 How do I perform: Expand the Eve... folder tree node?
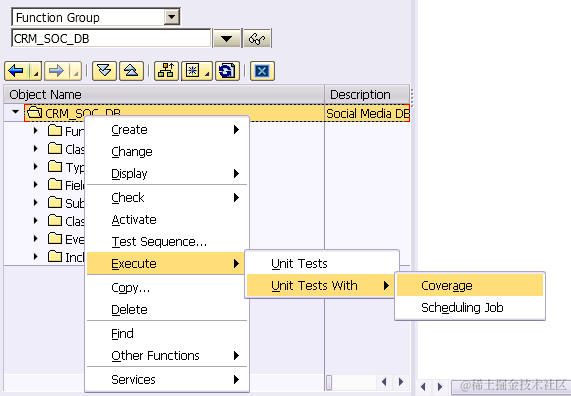[x=36, y=239]
